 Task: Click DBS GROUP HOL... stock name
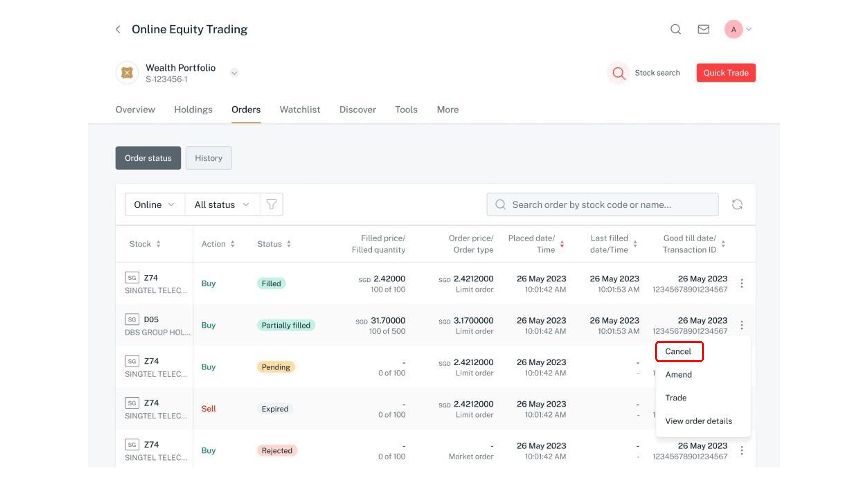click(158, 332)
